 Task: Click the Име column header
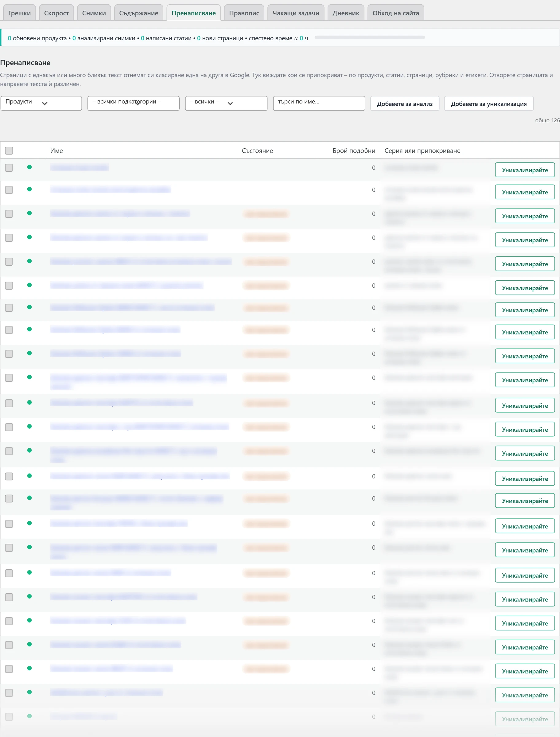point(56,151)
